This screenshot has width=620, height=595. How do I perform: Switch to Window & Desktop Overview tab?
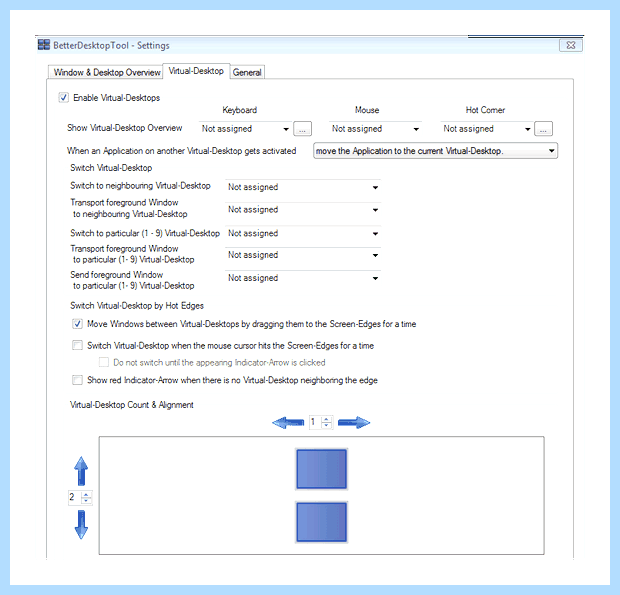point(106,72)
